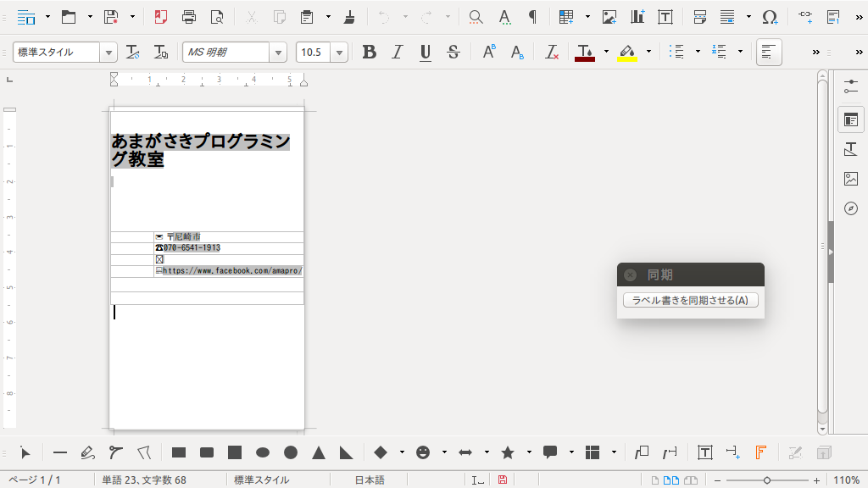The width and height of the screenshot is (868, 488).
Task: Open sidebar Properties panel
Action: (x=851, y=119)
